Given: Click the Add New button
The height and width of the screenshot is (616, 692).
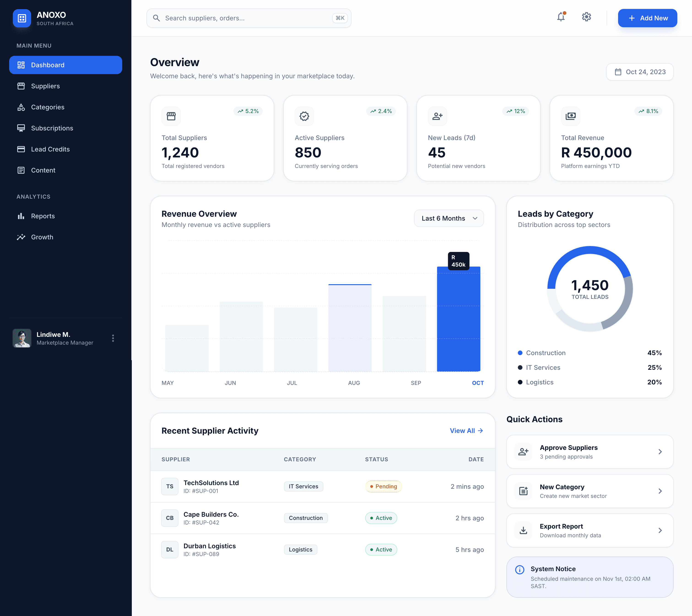Looking at the screenshot, I should coord(647,18).
